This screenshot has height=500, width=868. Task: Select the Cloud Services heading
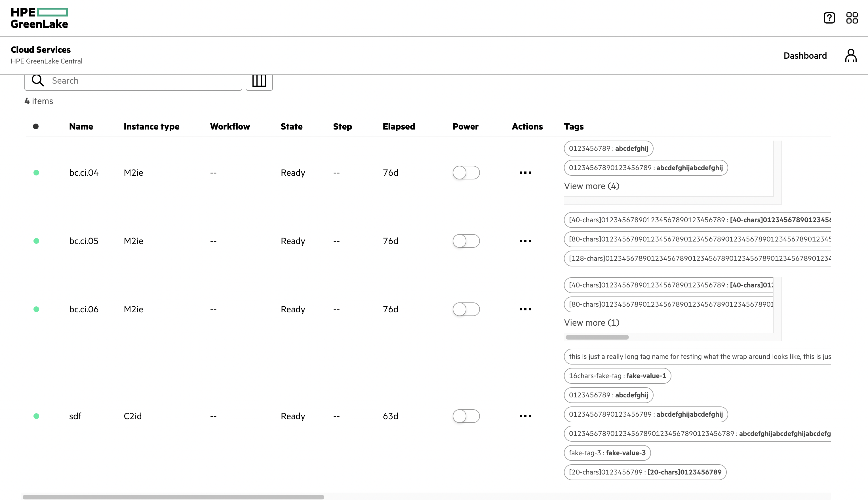[x=41, y=49]
